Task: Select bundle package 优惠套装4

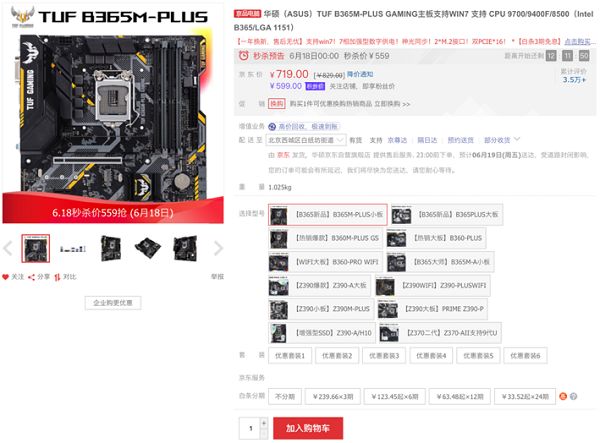Action: 431,356
